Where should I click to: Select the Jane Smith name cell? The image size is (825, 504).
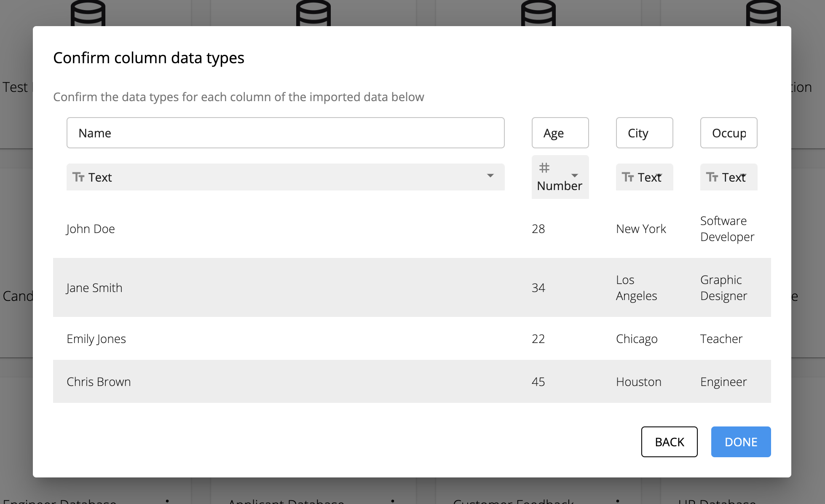(x=94, y=288)
